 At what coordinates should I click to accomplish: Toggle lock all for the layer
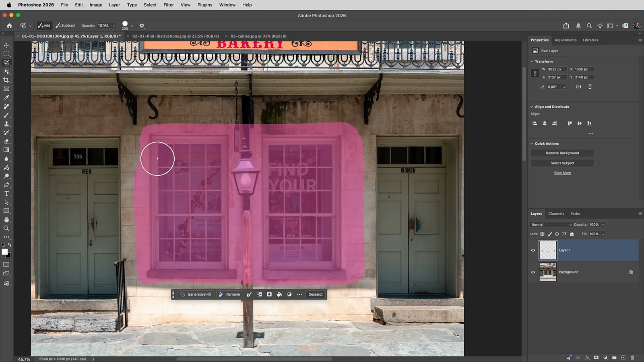(x=572, y=234)
